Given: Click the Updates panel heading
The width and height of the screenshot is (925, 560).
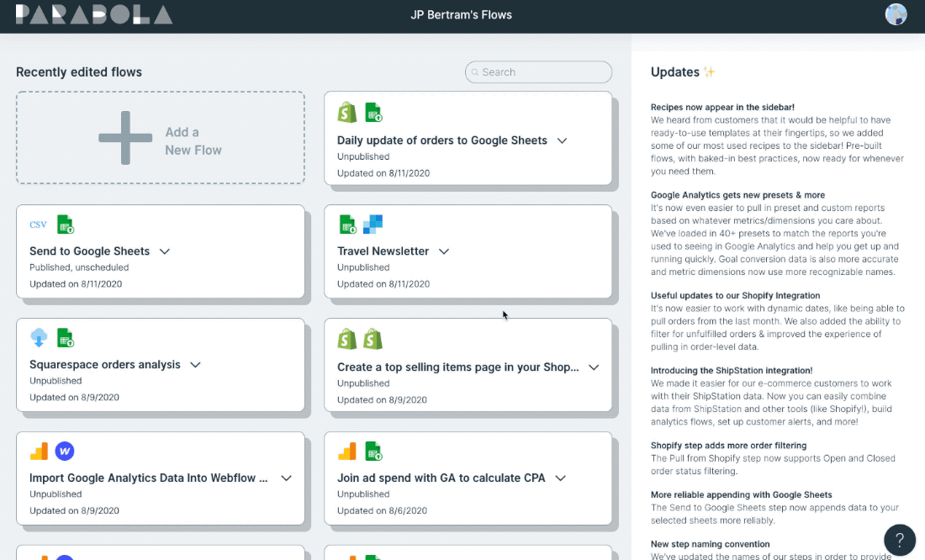Looking at the screenshot, I should coord(675,72).
